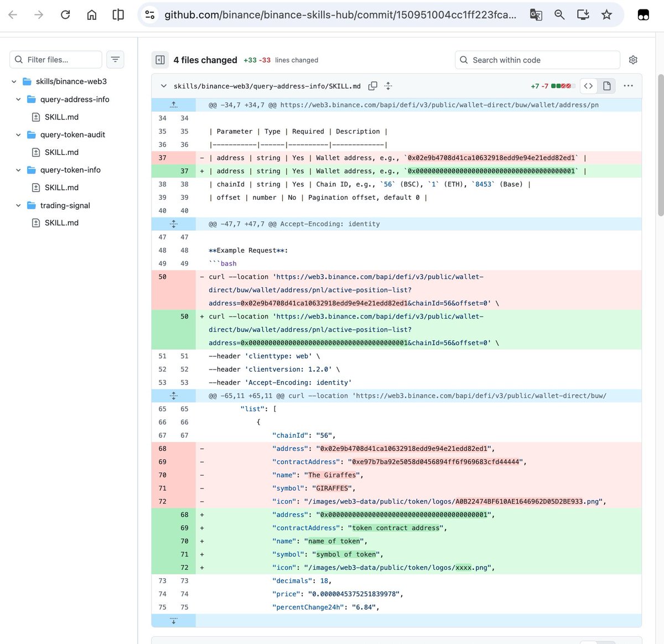Image resolution: width=664 pixels, height=644 pixels.
Task: Bookmark this page with the star icon
Action: pyautogui.click(x=606, y=15)
